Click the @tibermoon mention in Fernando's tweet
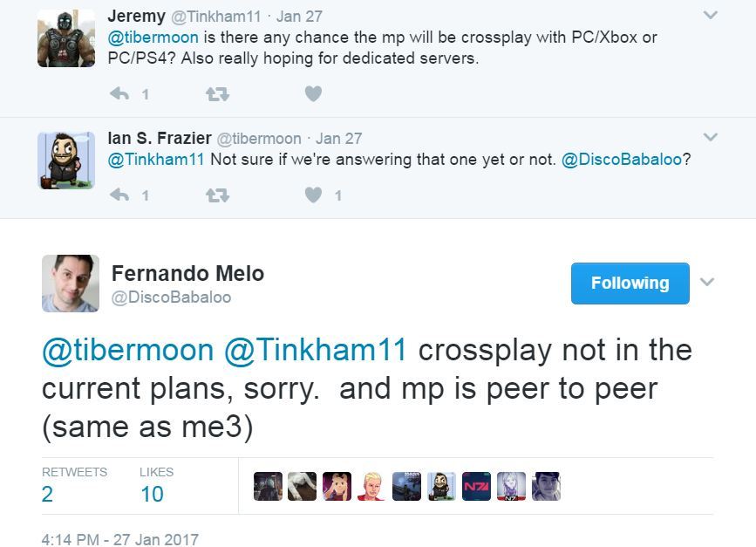756x547 pixels. click(127, 350)
